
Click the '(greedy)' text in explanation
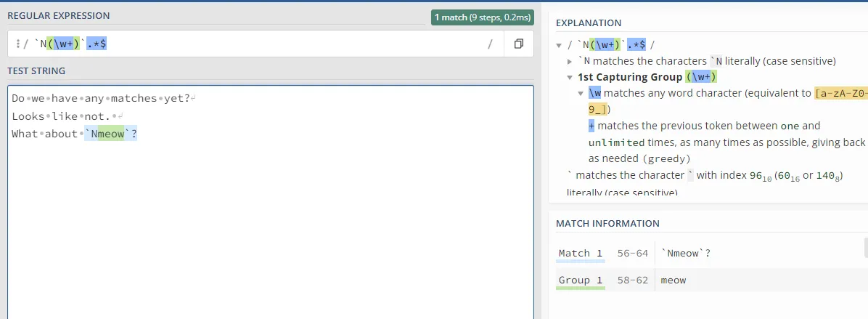(666, 158)
